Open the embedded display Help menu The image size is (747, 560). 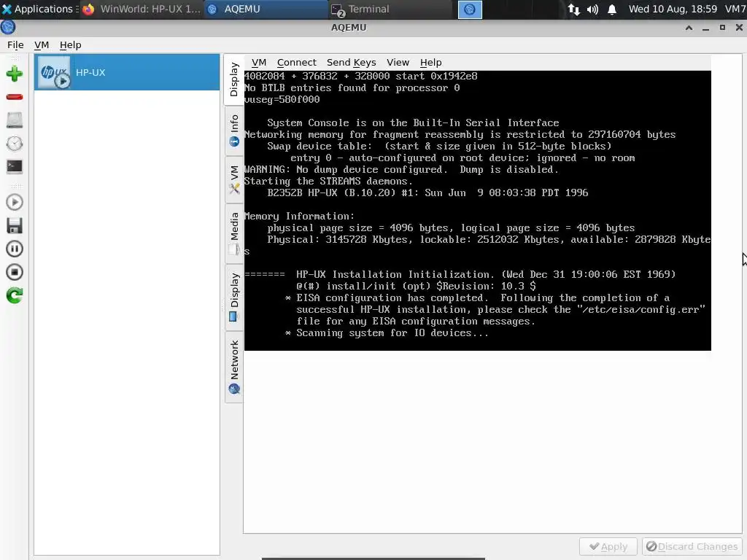pyautogui.click(x=430, y=63)
